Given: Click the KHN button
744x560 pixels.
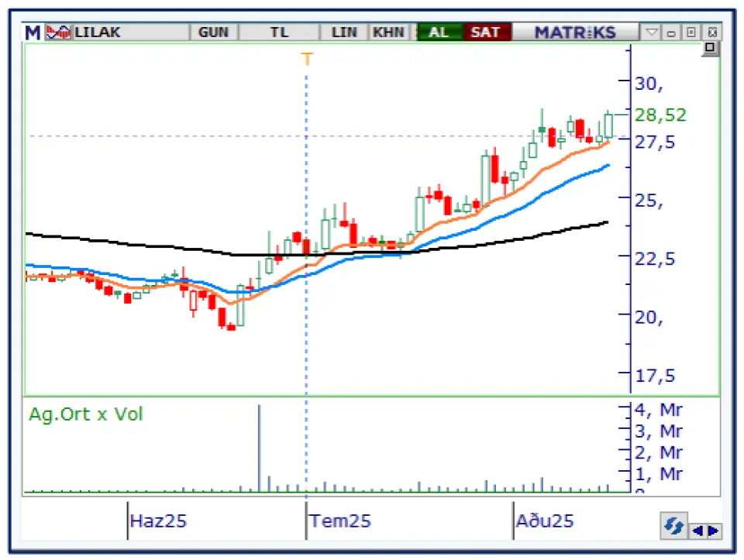Looking at the screenshot, I should click(388, 33).
